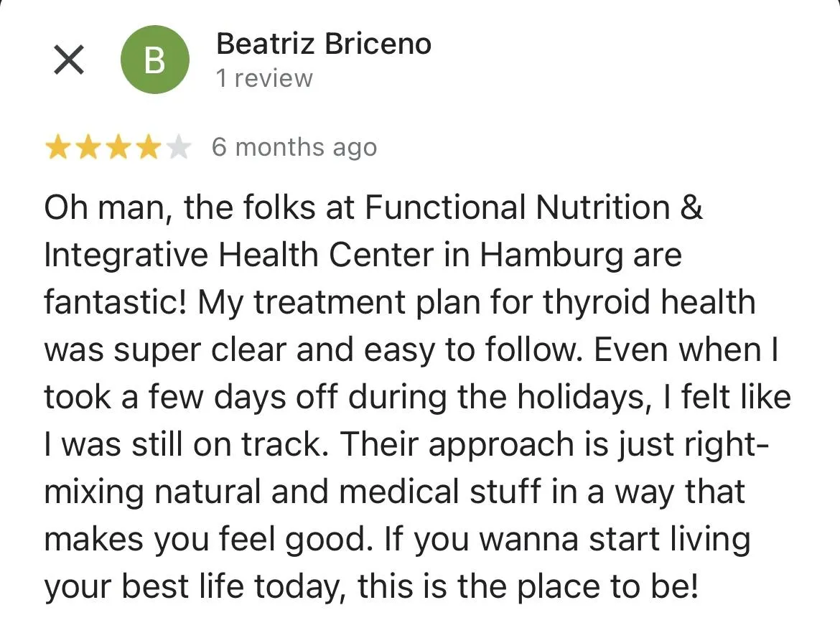Click the "Even when I" sentence start

(686, 350)
